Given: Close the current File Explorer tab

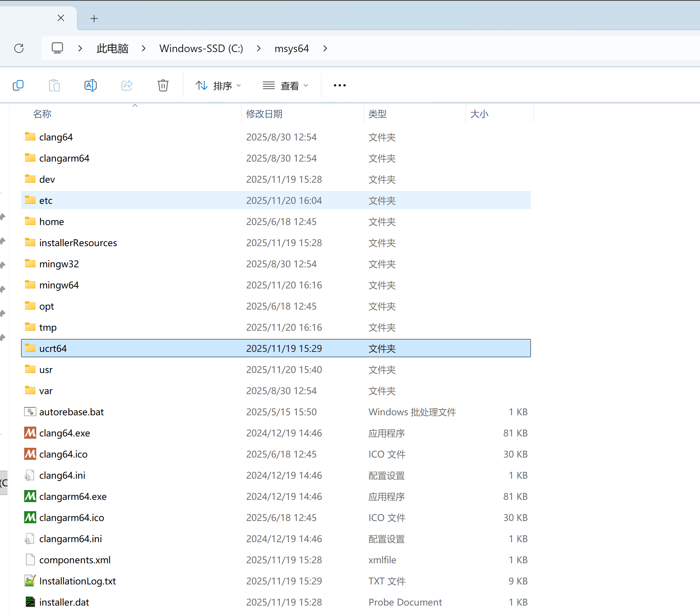Looking at the screenshot, I should (x=61, y=18).
